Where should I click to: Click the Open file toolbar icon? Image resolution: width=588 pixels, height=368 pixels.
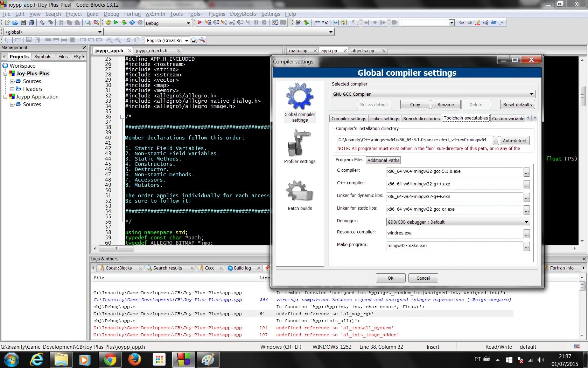pos(15,23)
